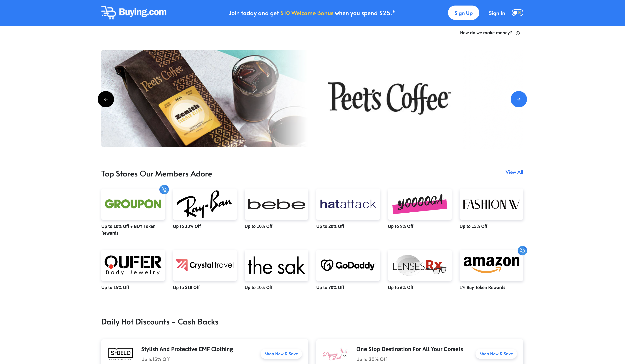Open the Peet's Coffee banner image
This screenshot has height=364, width=625.
(204, 98)
